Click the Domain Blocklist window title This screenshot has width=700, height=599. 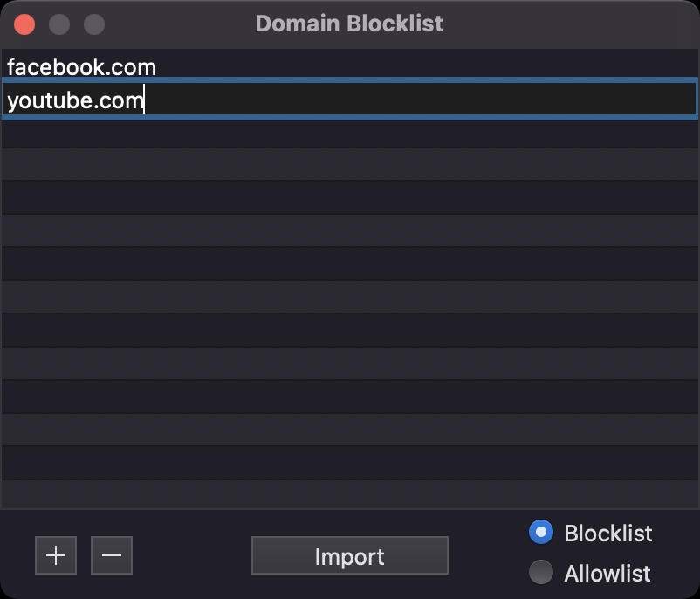(349, 24)
